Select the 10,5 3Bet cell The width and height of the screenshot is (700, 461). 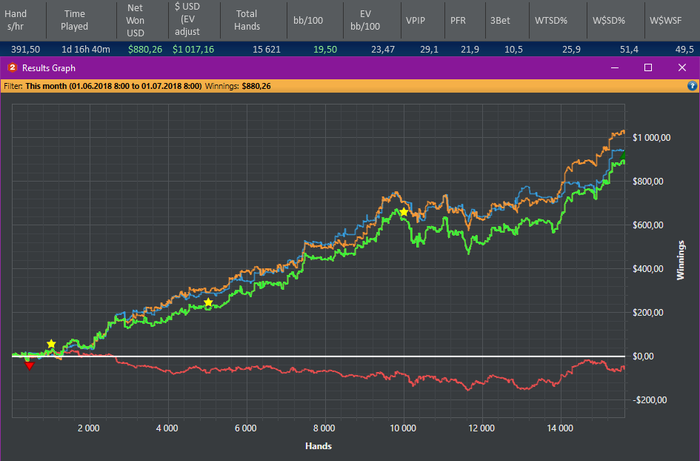coord(513,49)
